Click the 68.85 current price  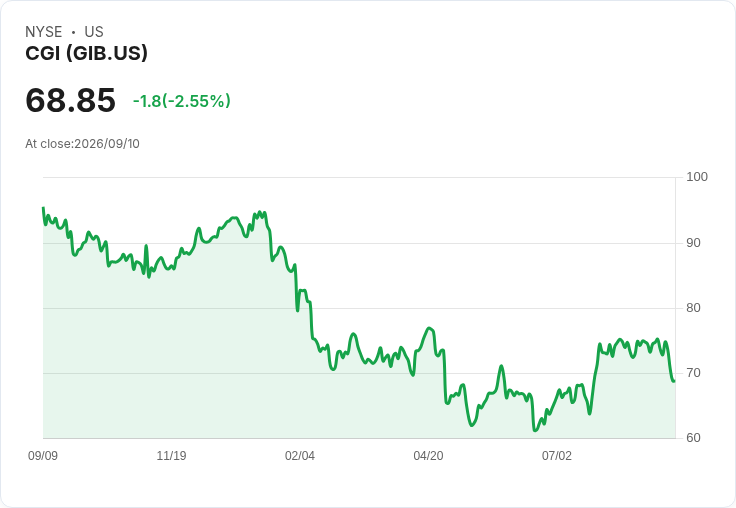click(70, 100)
